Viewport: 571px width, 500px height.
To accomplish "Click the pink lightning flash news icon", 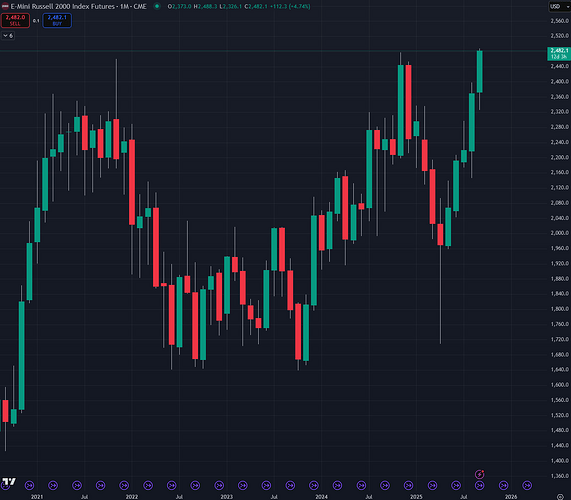I will [480, 474].
